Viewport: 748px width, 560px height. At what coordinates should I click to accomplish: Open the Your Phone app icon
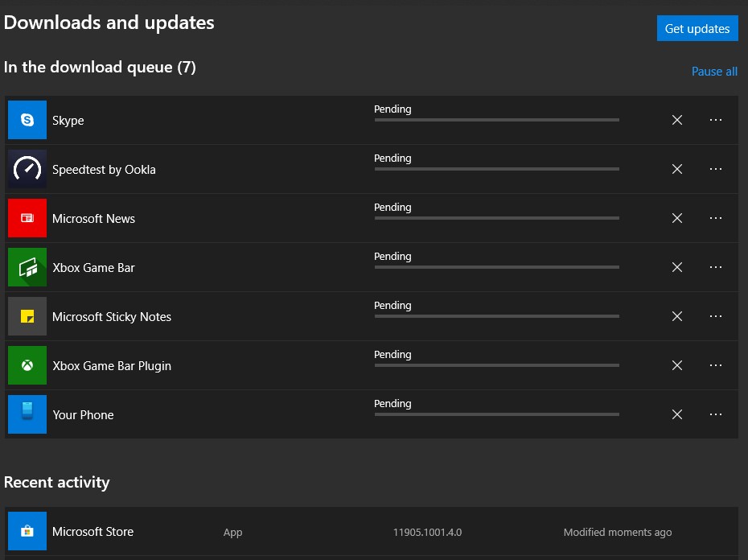coord(27,414)
